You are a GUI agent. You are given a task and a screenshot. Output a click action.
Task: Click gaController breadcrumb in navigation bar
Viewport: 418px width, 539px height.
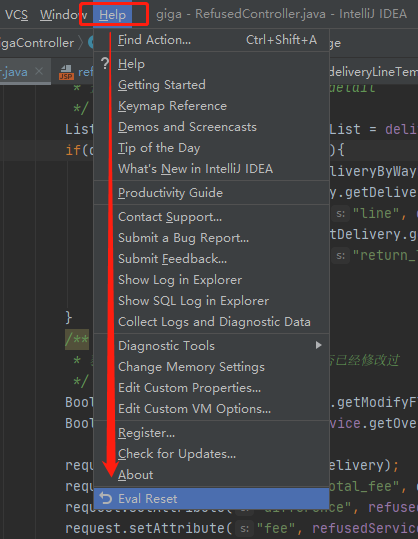point(37,43)
